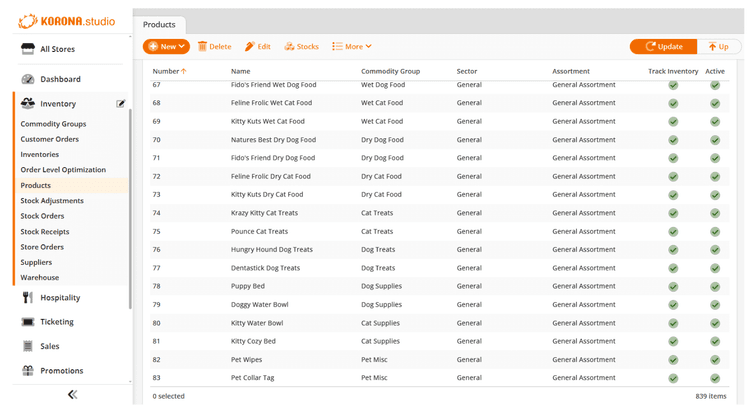Click the Ticketing icon in sidebar
The height and width of the screenshot is (413, 750).
point(27,322)
